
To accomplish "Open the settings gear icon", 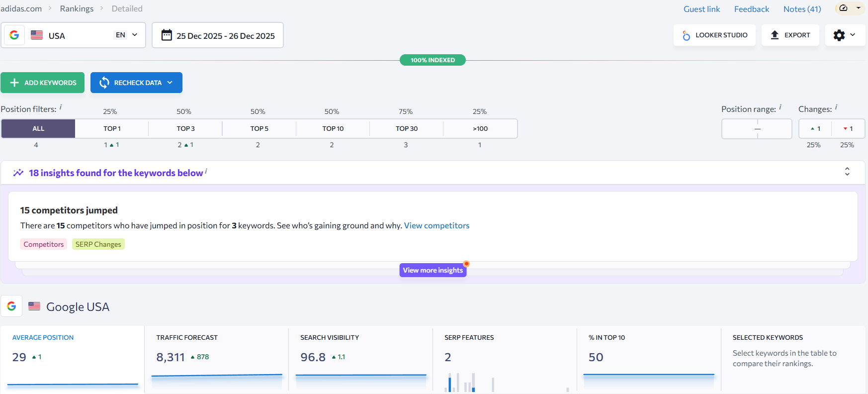I will (x=839, y=35).
